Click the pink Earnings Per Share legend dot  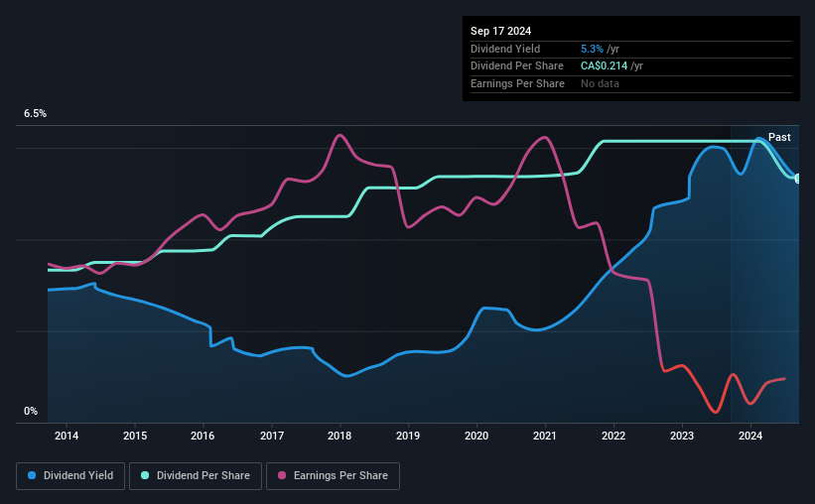pos(282,476)
